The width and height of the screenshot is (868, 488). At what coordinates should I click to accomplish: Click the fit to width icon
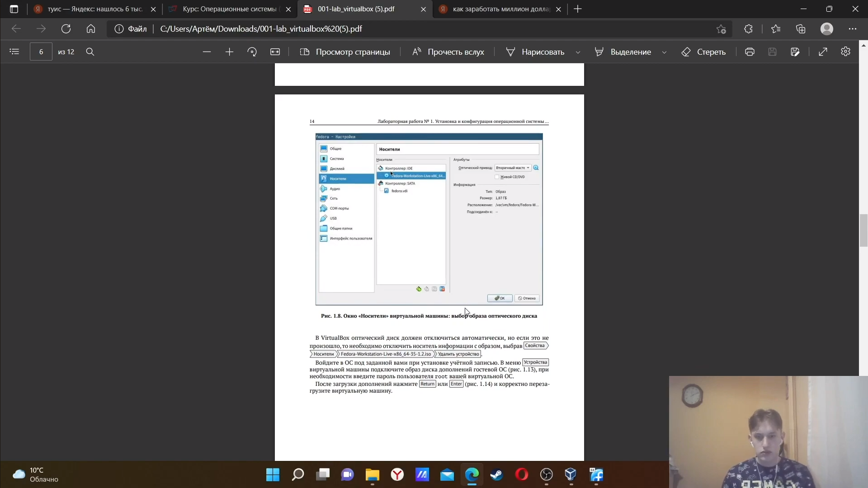[275, 52]
